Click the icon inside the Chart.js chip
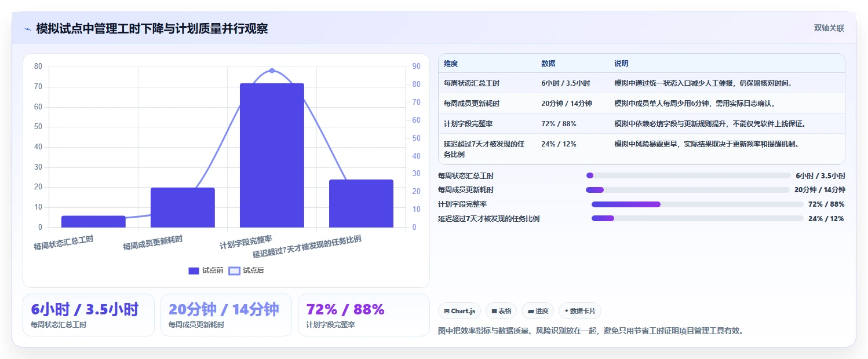 tap(447, 312)
